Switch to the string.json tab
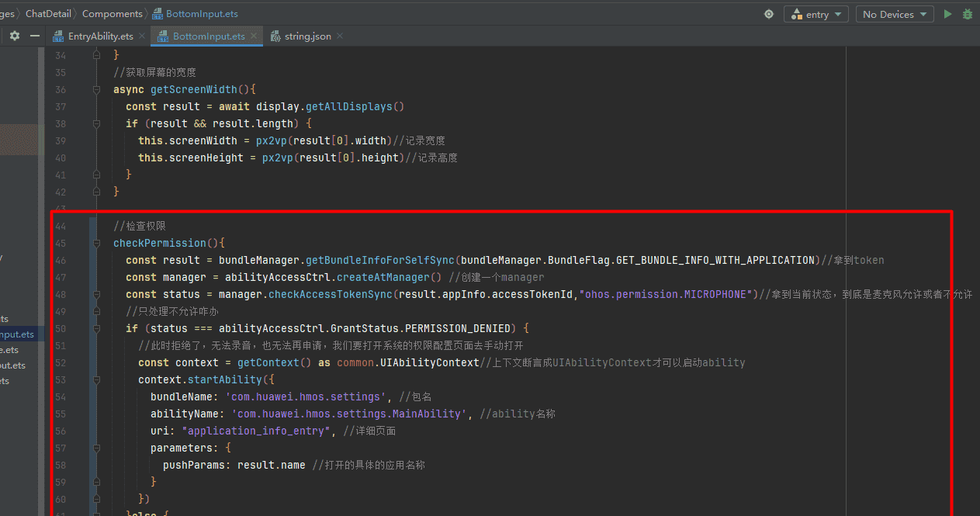Screen dimensions: 980x516 (307, 36)
